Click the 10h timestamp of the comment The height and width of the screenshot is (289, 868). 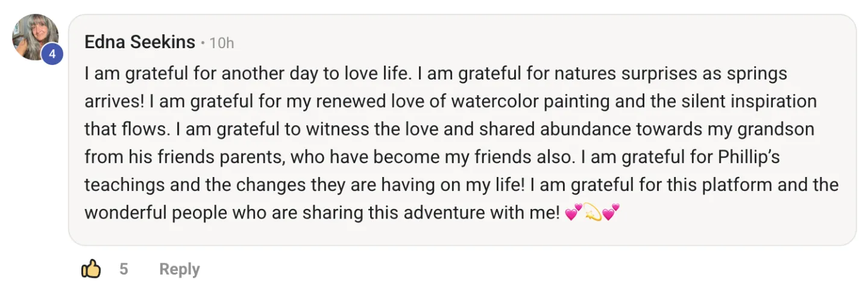tap(221, 43)
